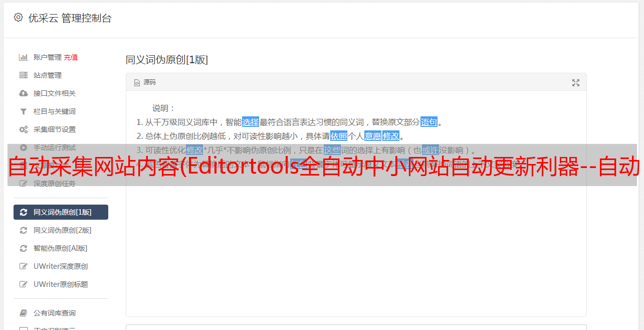Click the highlighted word 选择 in line 1
The image size is (644, 330).
point(251,122)
